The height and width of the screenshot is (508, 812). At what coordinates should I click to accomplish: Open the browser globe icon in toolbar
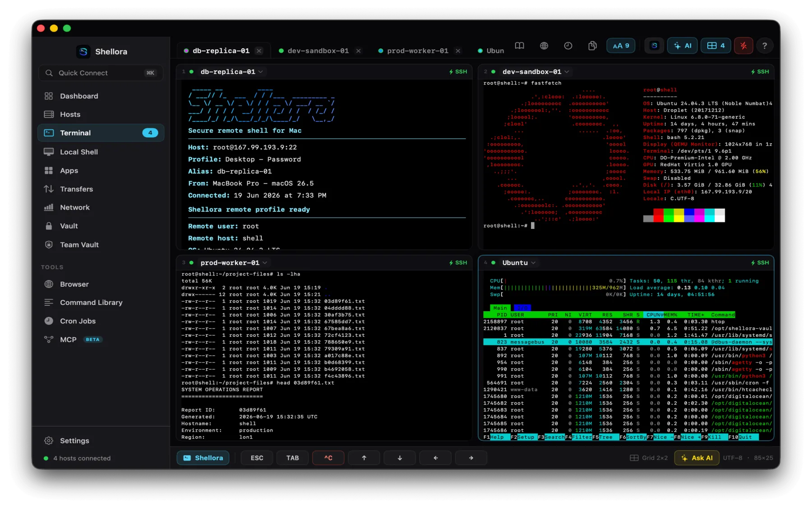coord(544,46)
